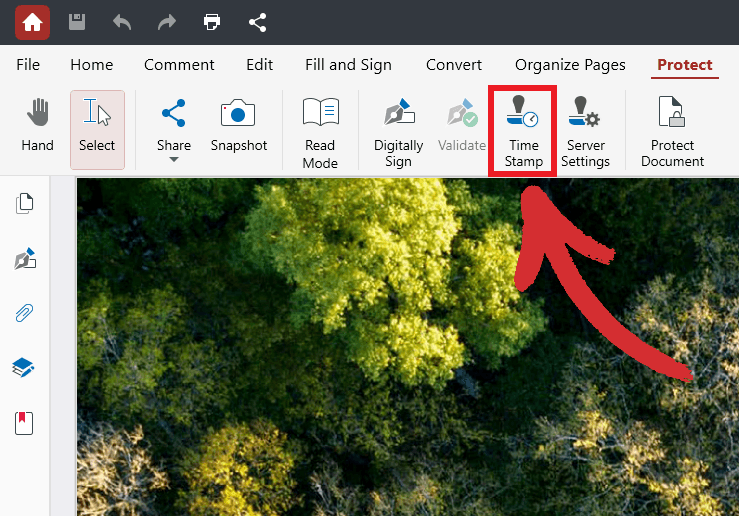Select the Protect tab

pyautogui.click(x=685, y=65)
